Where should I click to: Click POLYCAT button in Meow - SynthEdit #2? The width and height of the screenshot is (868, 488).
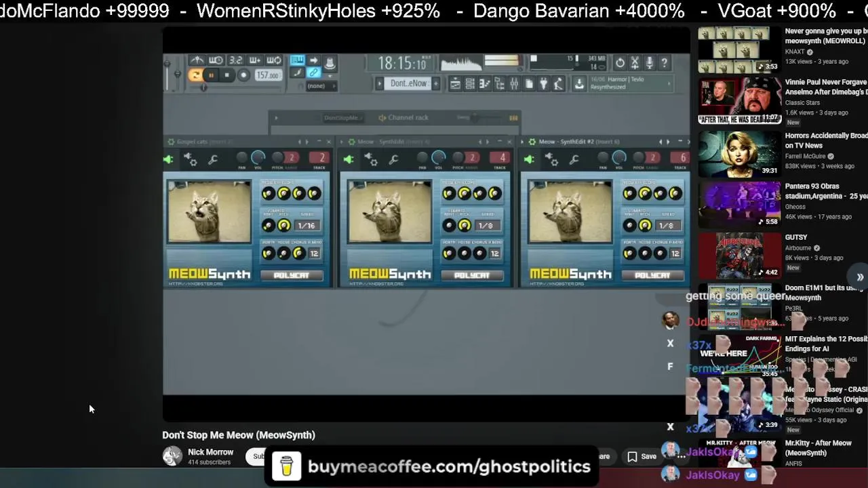(x=652, y=275)
